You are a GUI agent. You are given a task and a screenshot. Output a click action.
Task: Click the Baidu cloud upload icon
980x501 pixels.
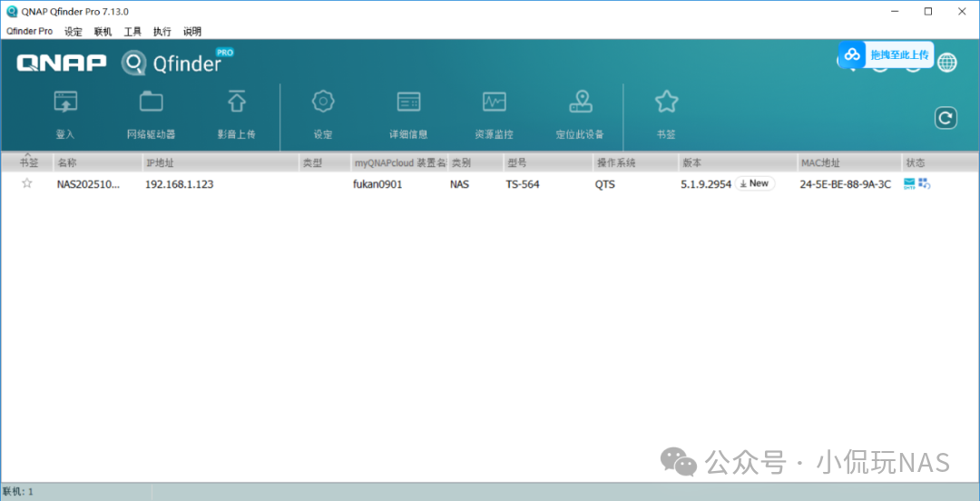click(x=852, y=55)
